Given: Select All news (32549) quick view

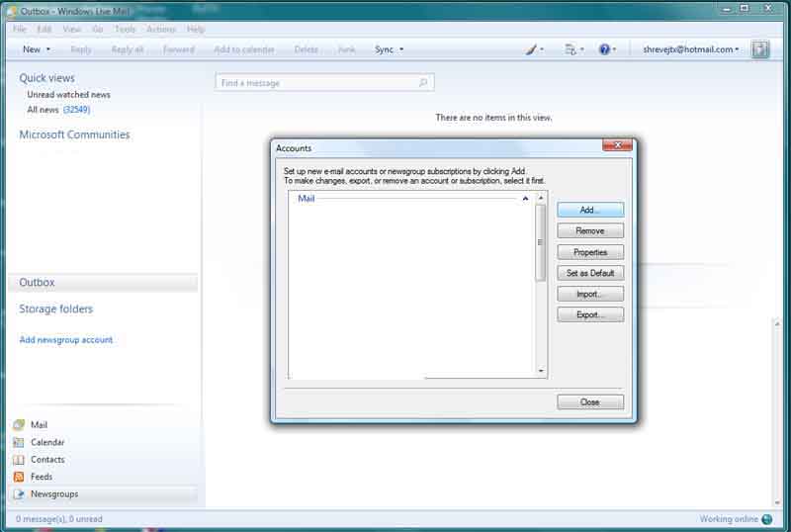Looking at the screenshot, I should (58, 110).
